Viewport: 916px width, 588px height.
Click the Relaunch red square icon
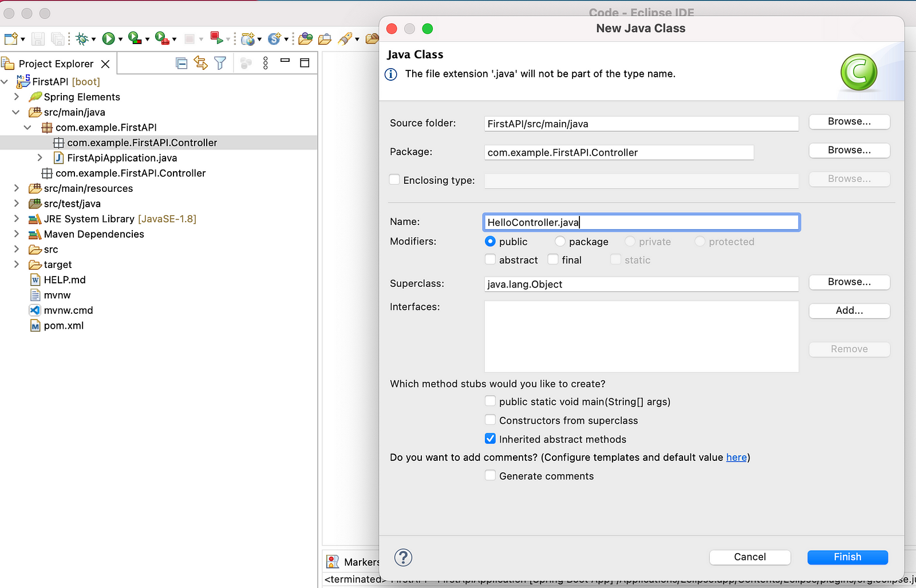(x=216, y=38)
